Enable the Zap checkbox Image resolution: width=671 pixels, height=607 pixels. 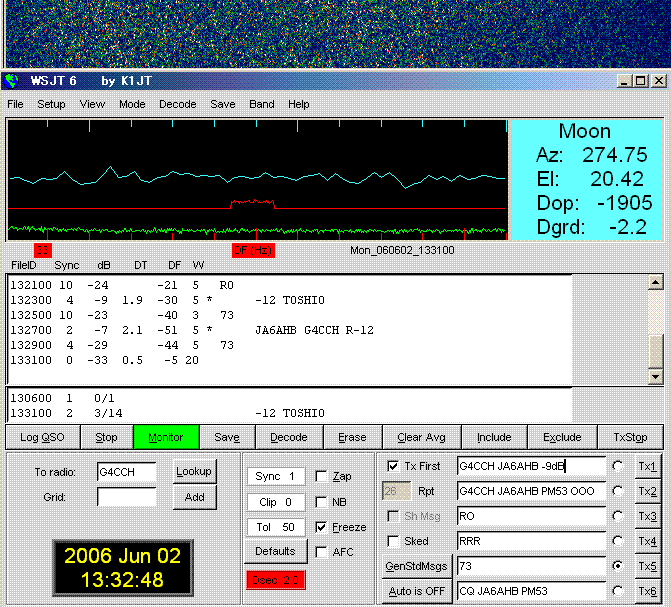[321, 477]
